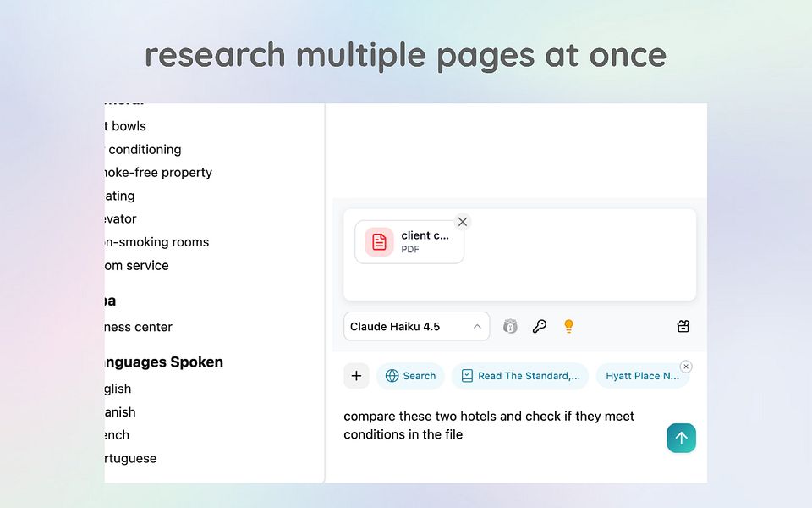This screenshot has width=812, height=508.
Task: Open the Claude Haiku 4.5 model dropdown
Action: (416, 327)
